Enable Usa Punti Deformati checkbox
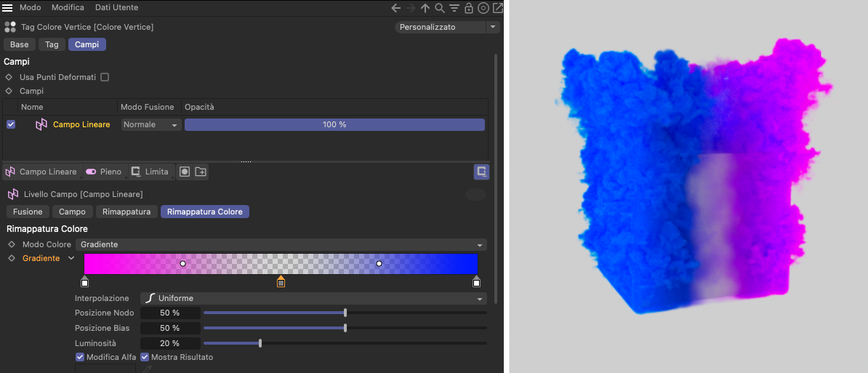 click(x=105, y=77)
